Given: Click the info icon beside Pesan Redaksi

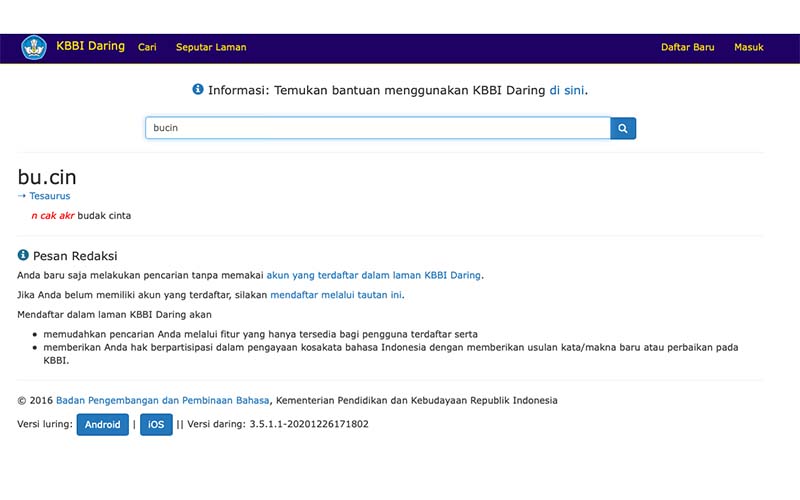Looking at the screenshot, I should tap(23, 255).
